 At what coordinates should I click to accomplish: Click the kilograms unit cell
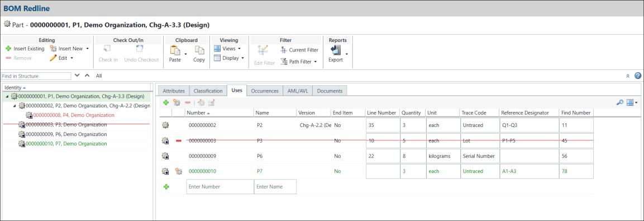[443, 156]
